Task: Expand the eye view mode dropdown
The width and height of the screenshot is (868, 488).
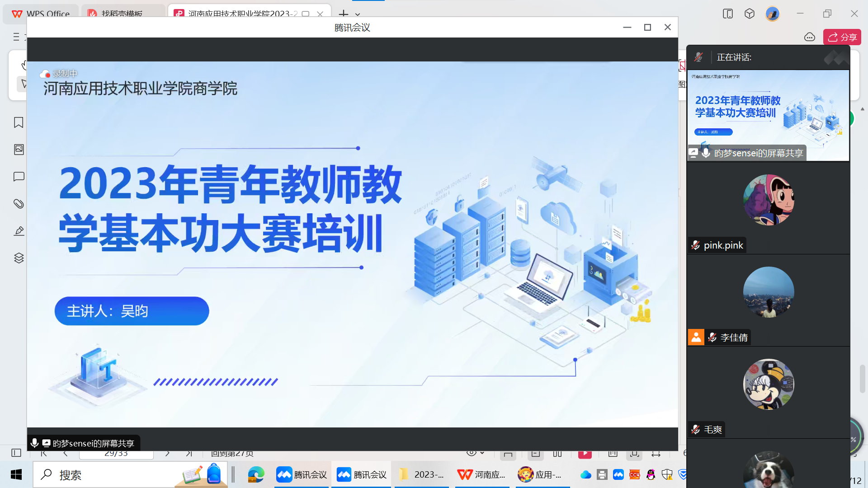Action: pos(482,453)
